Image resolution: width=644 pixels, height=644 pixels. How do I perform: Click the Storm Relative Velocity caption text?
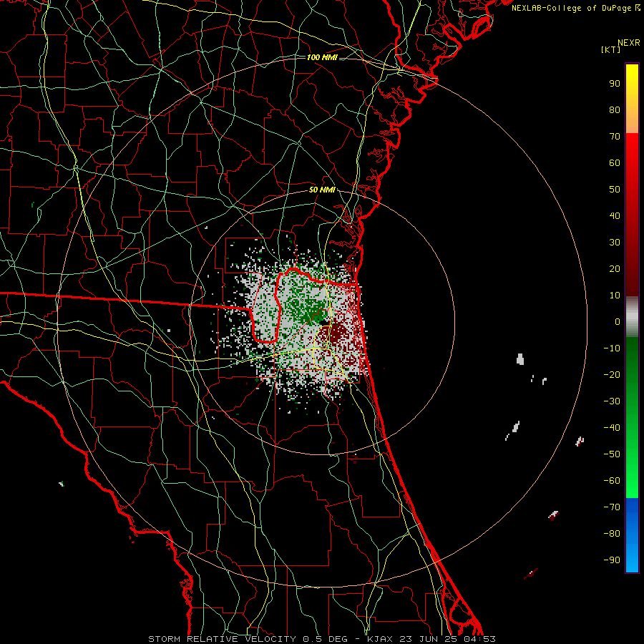tap(321, 639)
